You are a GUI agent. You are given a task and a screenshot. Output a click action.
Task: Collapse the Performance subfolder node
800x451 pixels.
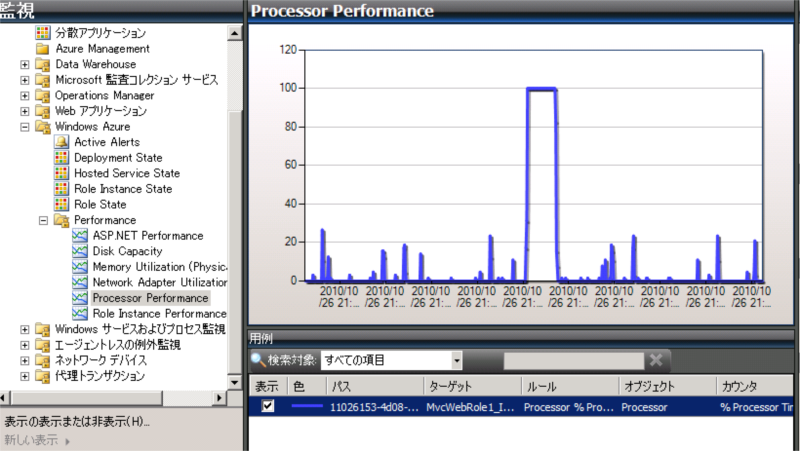(43, 220)
